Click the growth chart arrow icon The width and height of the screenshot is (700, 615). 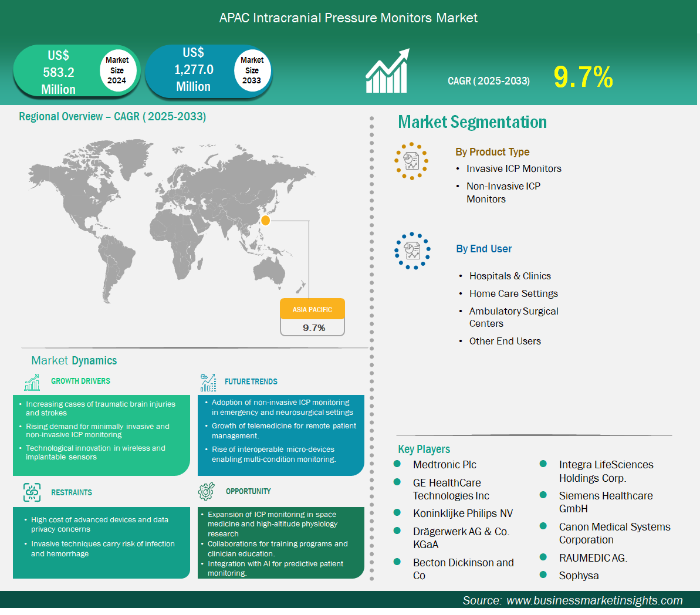click(x=387, y=72)
